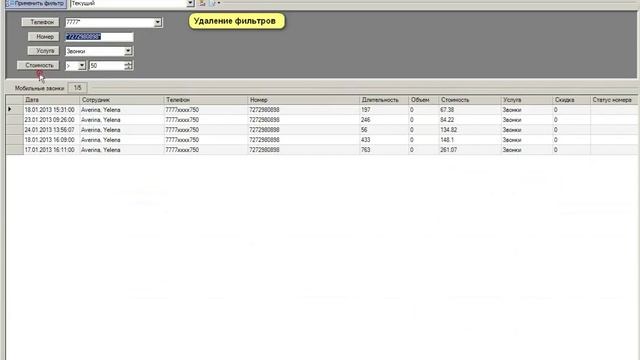The width and height of the screenshot is (640, 360).
Task: Open the comparison operator dropdown
Action: pyautogui.click(x=82, y=65)
